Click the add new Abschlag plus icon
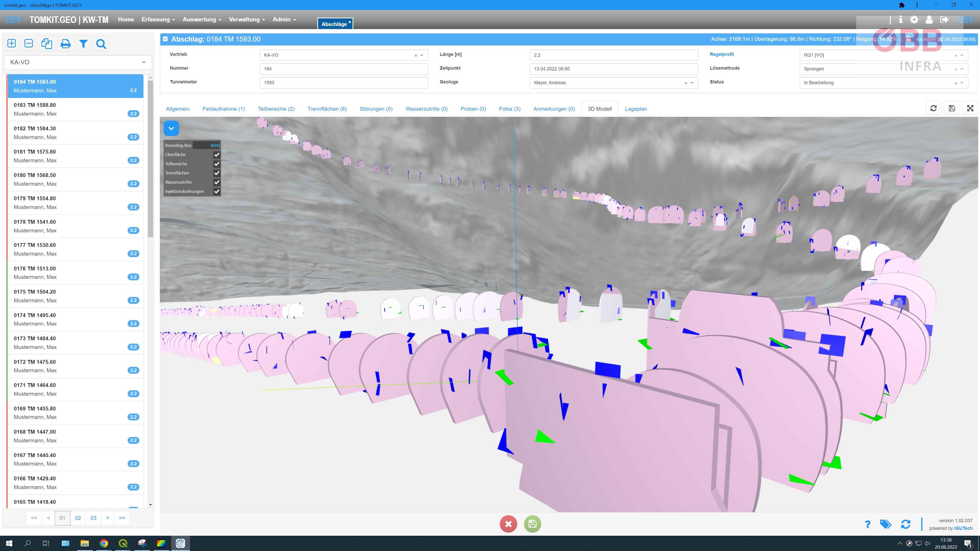Image resolution: width=980 pixels, height=551 pixels. coord(11,43)
